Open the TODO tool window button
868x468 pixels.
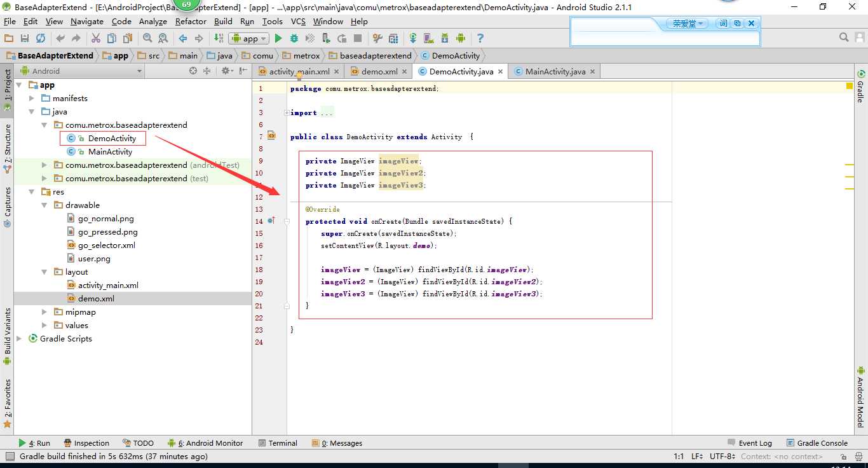pos(138,443)
